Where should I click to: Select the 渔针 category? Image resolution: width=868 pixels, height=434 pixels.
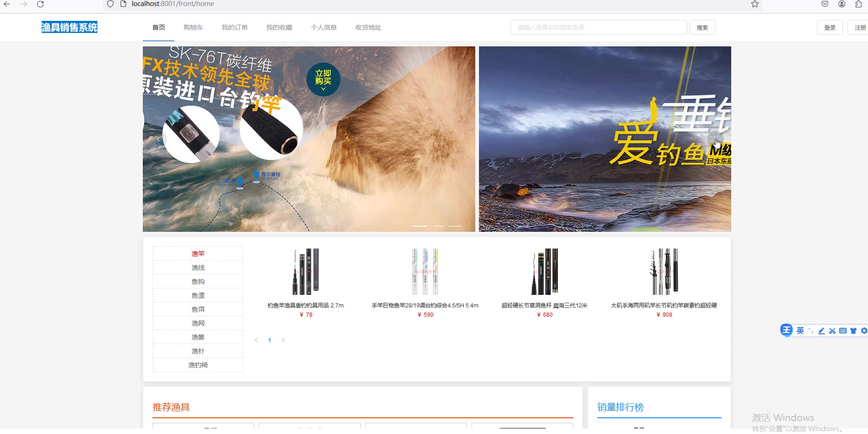(x=198, y=351)
